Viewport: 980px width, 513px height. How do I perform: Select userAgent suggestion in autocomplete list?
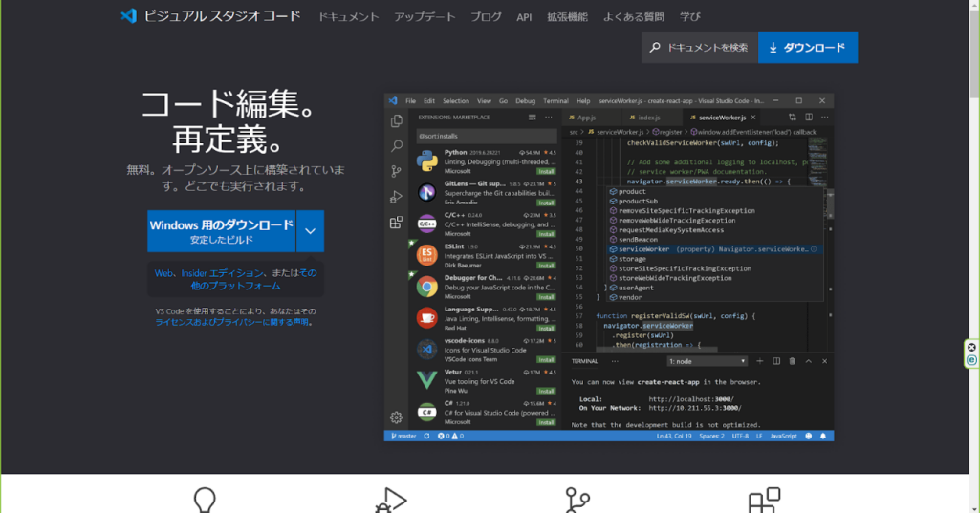(x=714, y=289)
